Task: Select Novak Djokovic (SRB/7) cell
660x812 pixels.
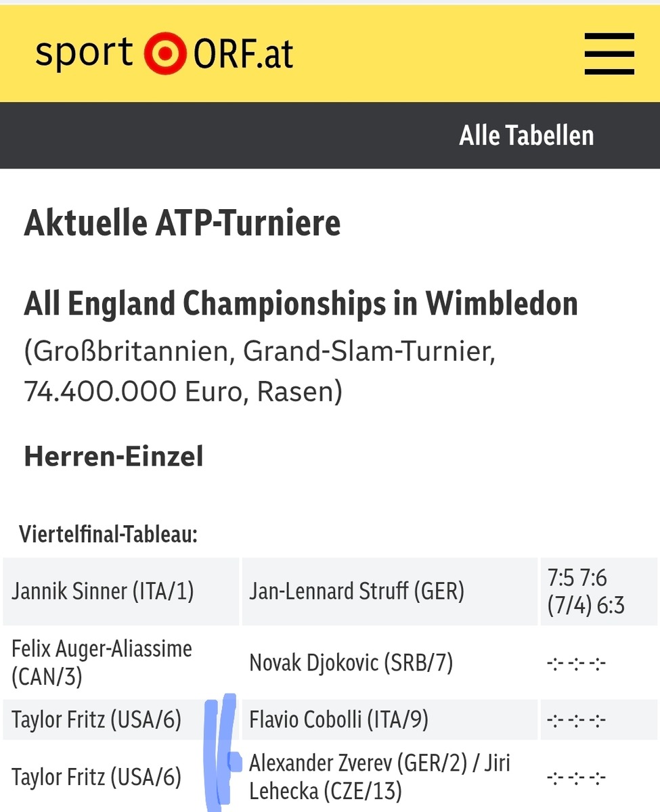Action: click(x=389, y=662)
